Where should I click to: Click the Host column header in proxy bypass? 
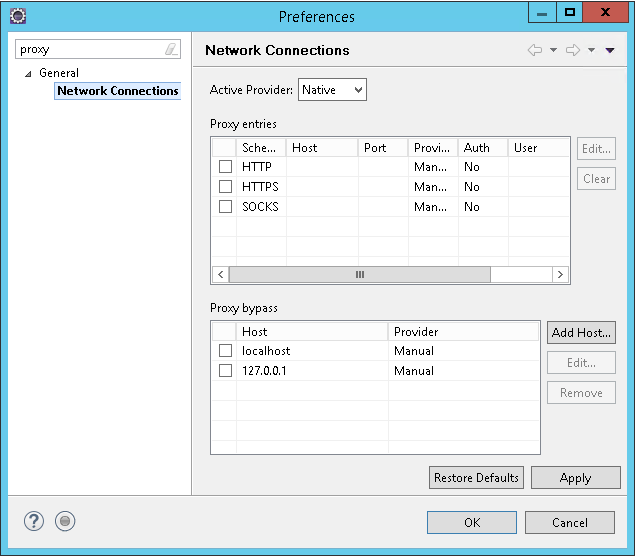[x=312, y=332]
